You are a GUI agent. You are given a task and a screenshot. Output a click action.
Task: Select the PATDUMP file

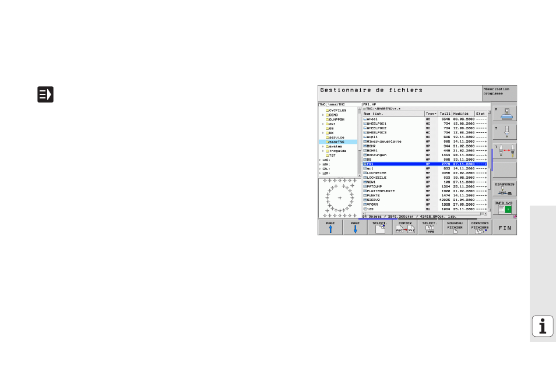425,186
